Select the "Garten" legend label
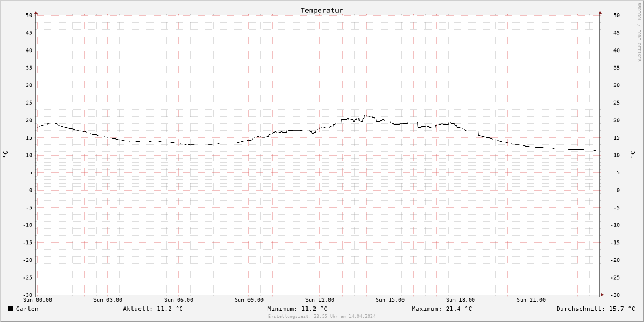The height and width of the screenshot is (322, 644). point(27,309)
